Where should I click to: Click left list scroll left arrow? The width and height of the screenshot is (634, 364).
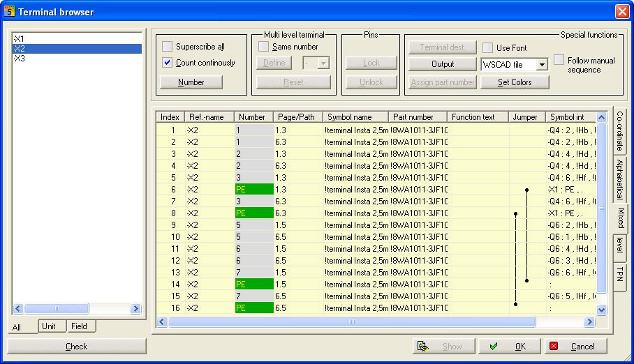(17, 309)
